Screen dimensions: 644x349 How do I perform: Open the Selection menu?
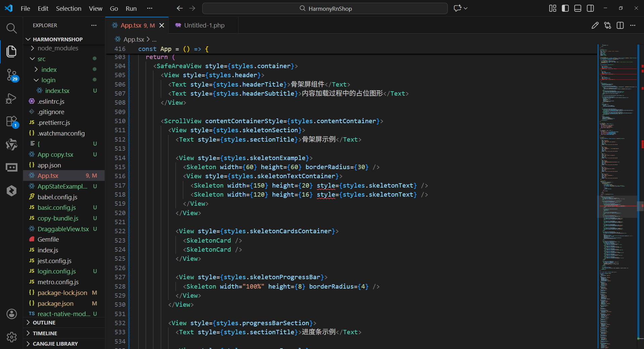pyautogui.click(x=68, y=8)
